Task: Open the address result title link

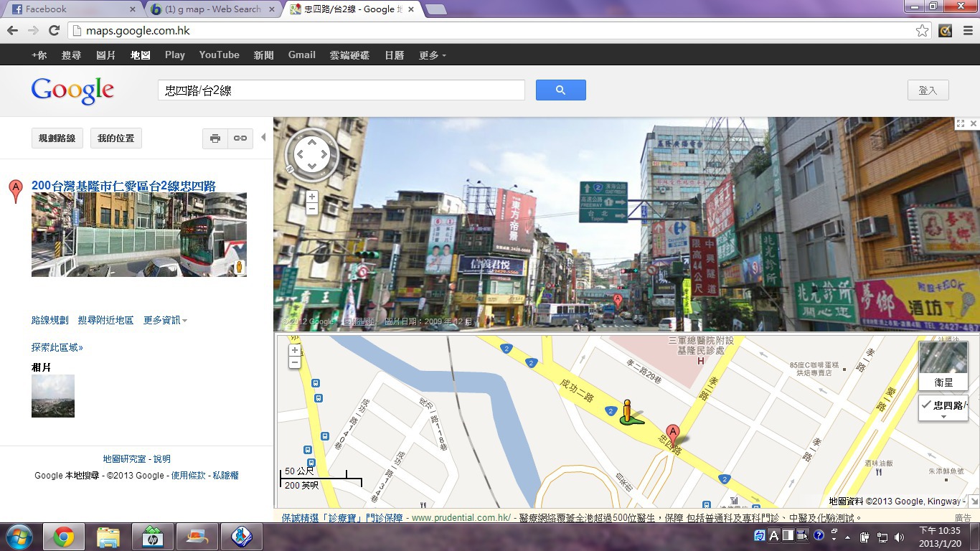Action: 123,186
